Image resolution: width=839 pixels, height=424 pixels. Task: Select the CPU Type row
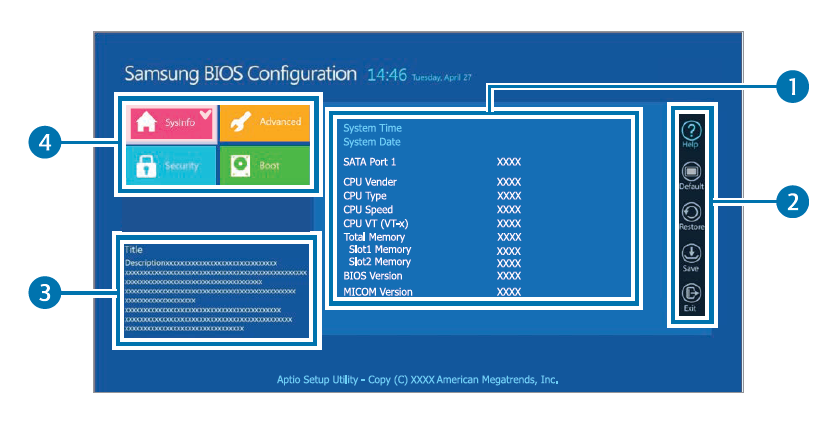click(432, 195)
